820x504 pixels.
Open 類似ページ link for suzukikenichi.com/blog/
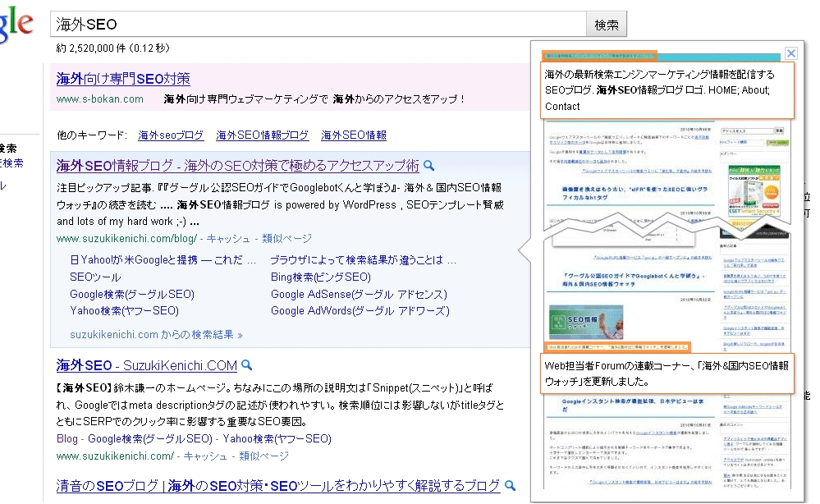286,238
